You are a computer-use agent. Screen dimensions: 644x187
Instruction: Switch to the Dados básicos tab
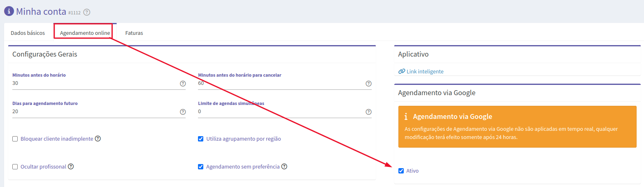coord(28,33)
